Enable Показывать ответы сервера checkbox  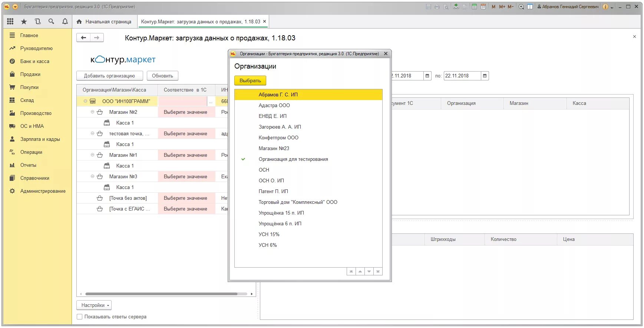pos(79,317)
